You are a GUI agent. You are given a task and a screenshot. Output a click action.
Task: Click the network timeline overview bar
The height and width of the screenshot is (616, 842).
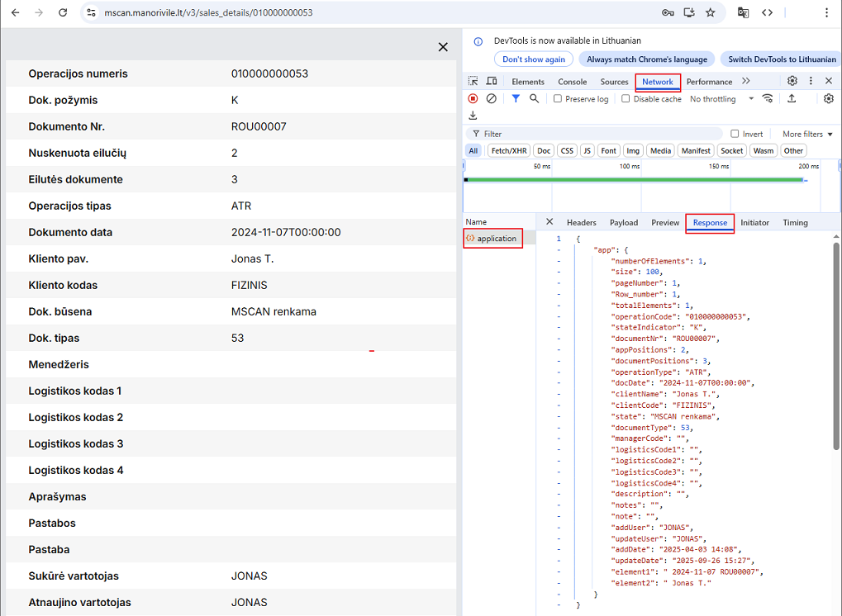[635, 179]
